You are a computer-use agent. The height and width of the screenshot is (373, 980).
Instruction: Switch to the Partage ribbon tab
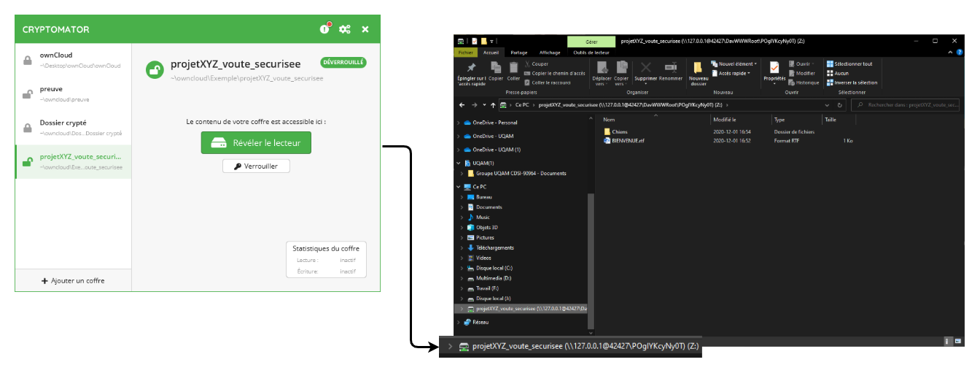(x=519, y=53)
